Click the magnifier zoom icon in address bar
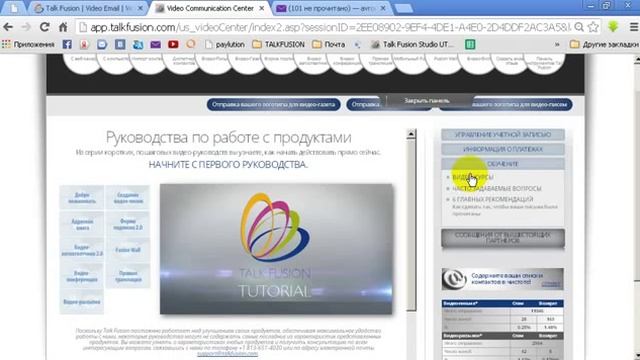Screen dimensions: 640x360 coord(579,27)
